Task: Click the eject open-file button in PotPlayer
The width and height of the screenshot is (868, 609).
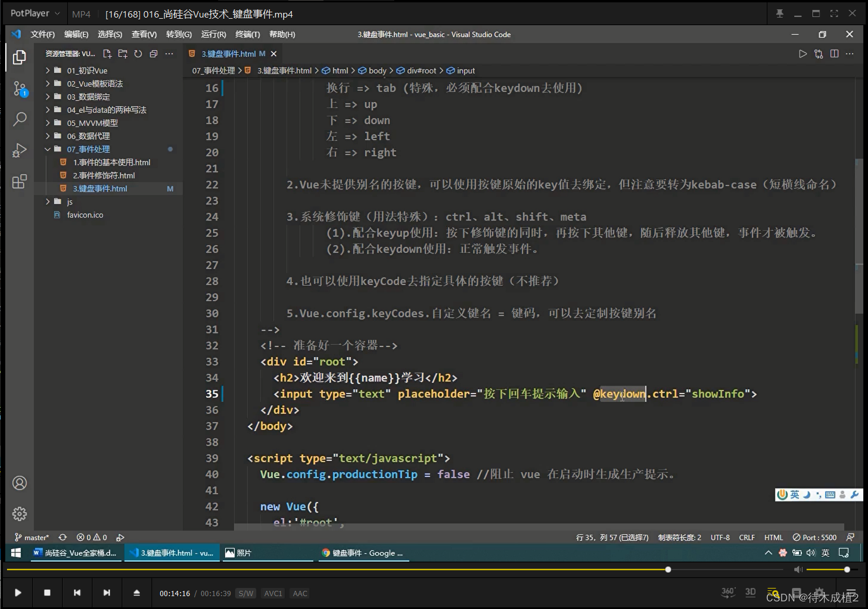Action: coord(136,593)
